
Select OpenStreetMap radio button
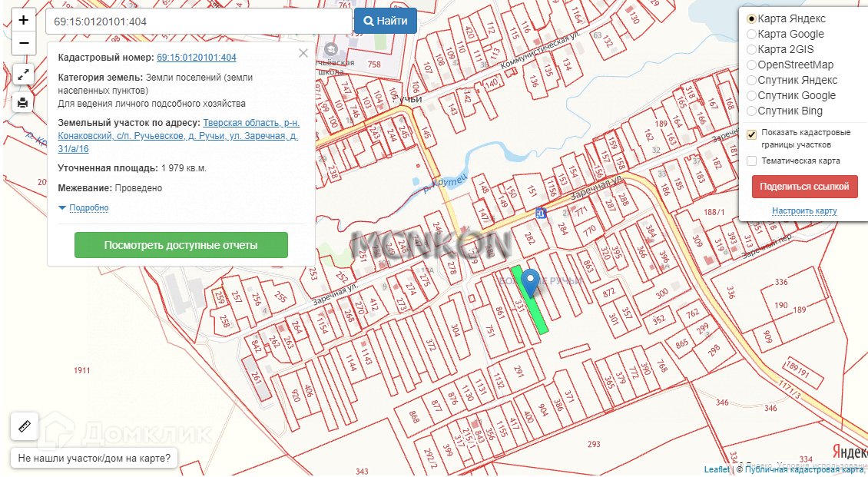click(751, 65)
